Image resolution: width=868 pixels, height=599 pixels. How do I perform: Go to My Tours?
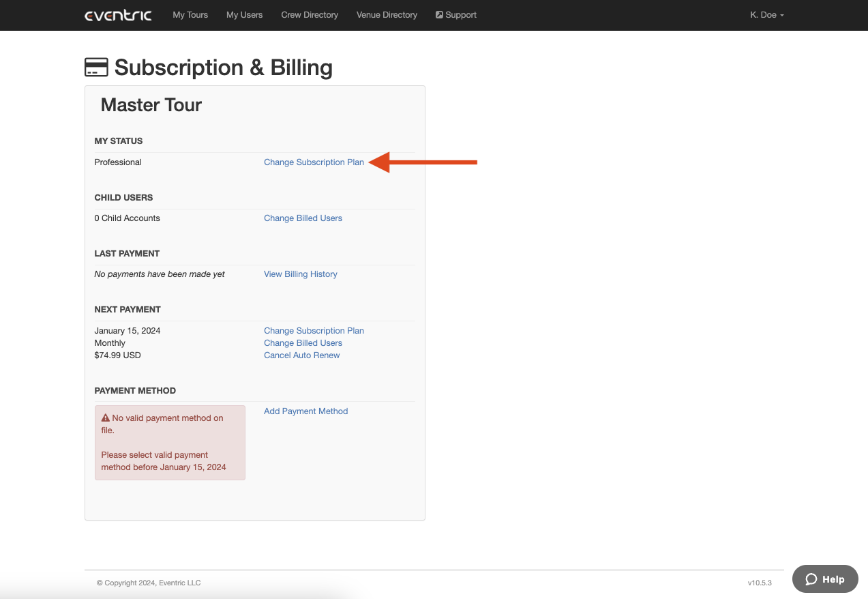(x=190, y=15)
